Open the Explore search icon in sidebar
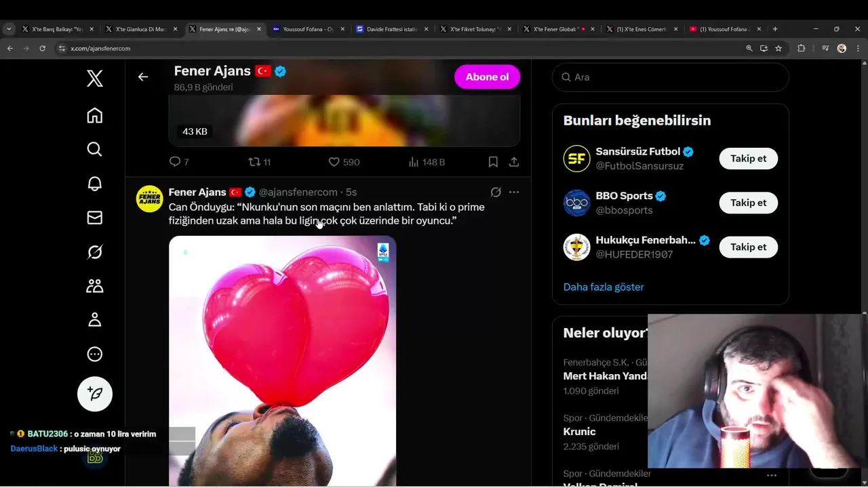868x488 pixels. [95, 149]
